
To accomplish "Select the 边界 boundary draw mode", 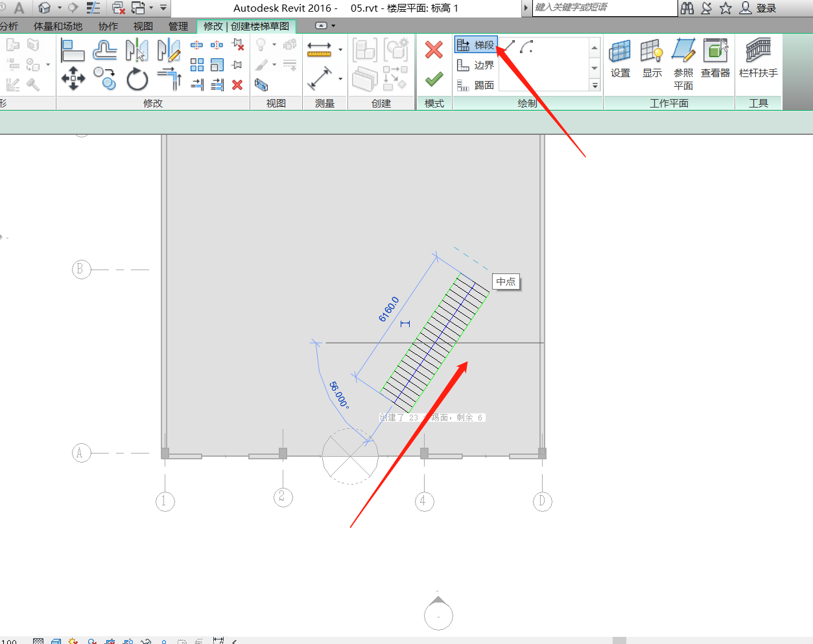I will pyautogui.click(x=476, y=65).
